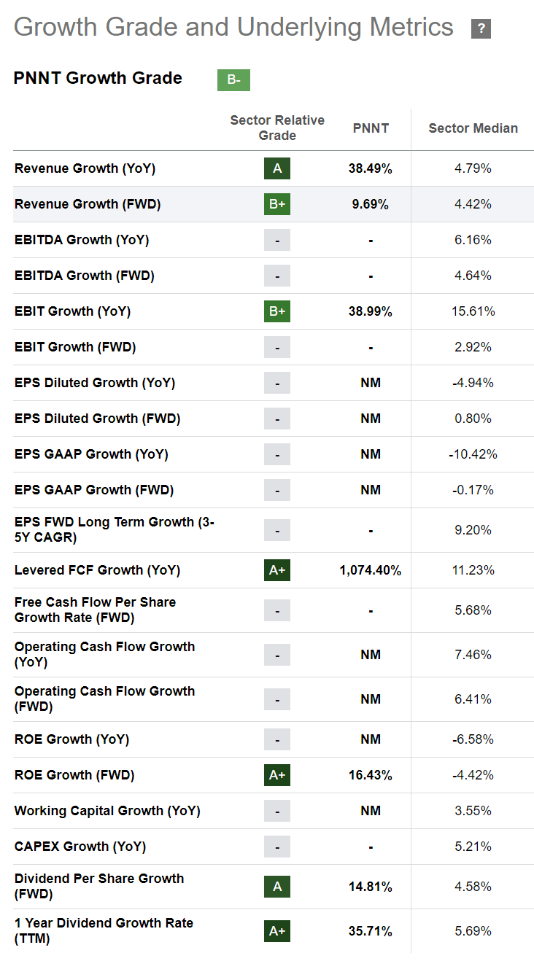The width and height of the screenshot is (534, 980).
Task: Click the Growth Grade and Underlying Metrics heading
Action: click(x=233, y=28)
